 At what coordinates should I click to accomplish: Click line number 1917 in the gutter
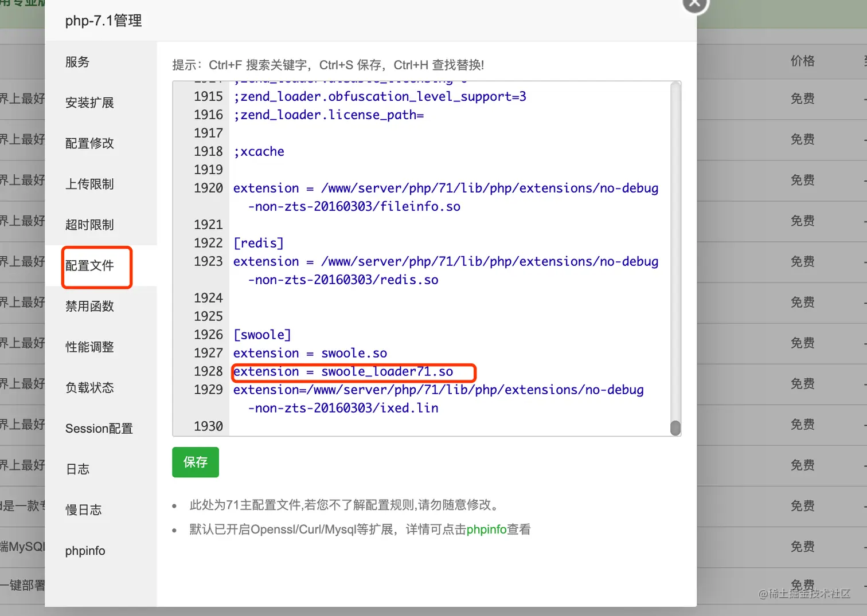pyautogui.click(x=208, y=133)
